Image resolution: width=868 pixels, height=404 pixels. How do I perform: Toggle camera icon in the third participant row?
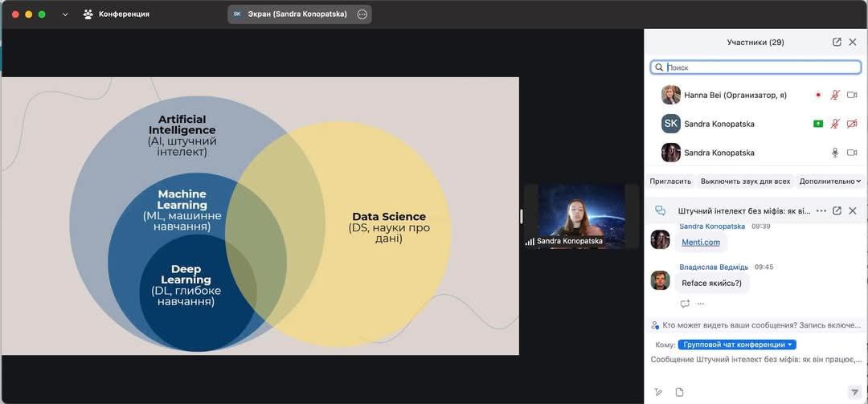coord(852,153)
